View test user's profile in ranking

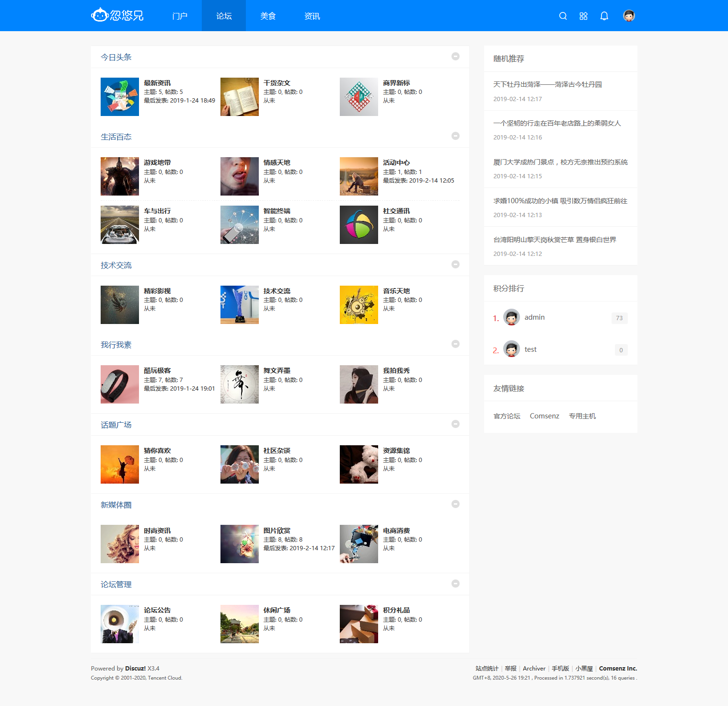coord(530,349)
